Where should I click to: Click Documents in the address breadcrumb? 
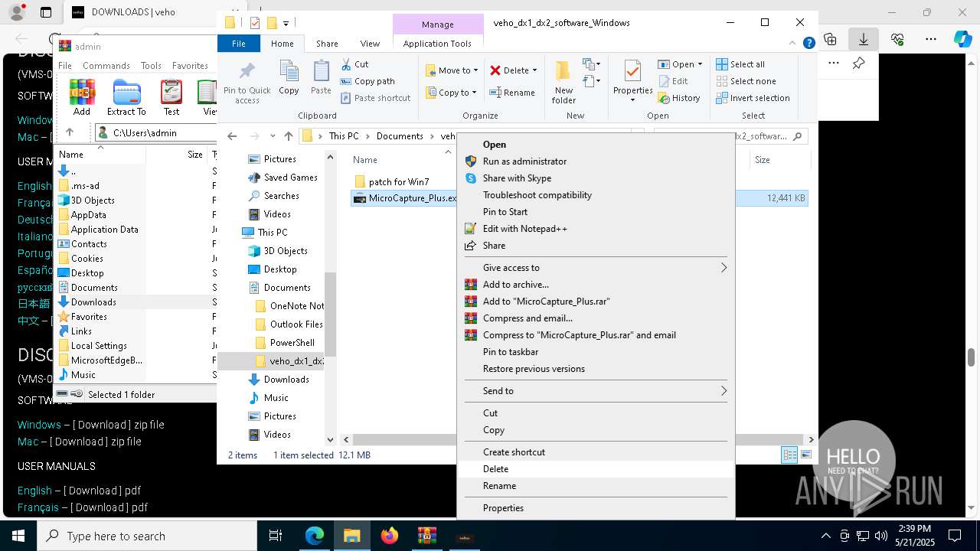coord(400,136)
